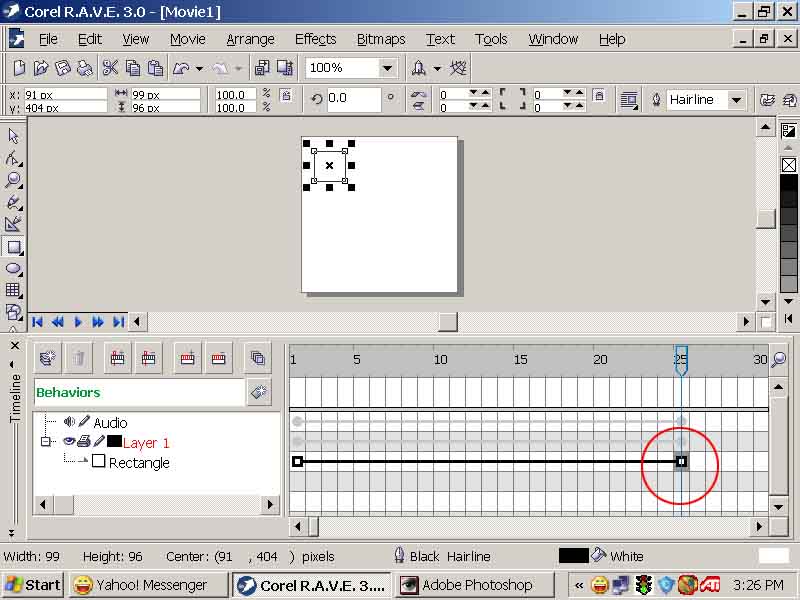This screenshot has width=800, height=600.
Task: Select the Freehand drawing tool
Action: pyautogui.click(x=13, y=203)
